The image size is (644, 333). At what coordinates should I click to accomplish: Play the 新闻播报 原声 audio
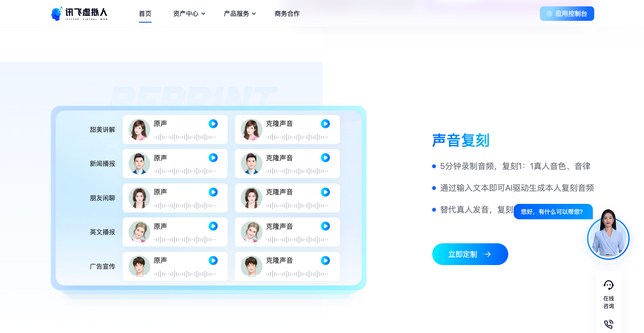[213, 158]
